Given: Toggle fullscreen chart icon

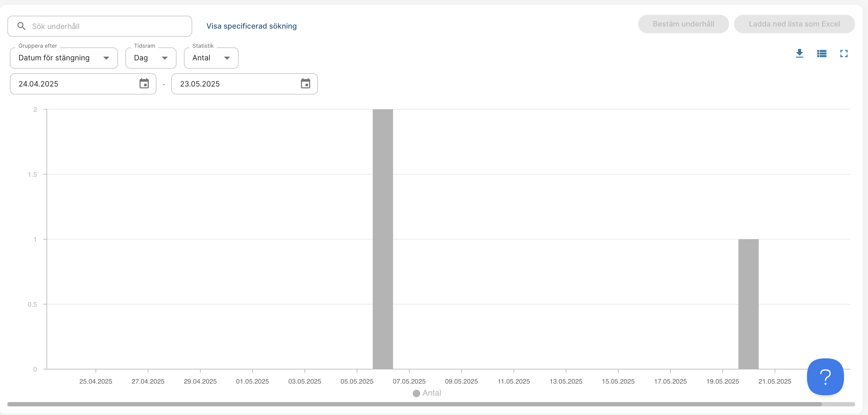Looking at the screenshot, I should (844, 54).
